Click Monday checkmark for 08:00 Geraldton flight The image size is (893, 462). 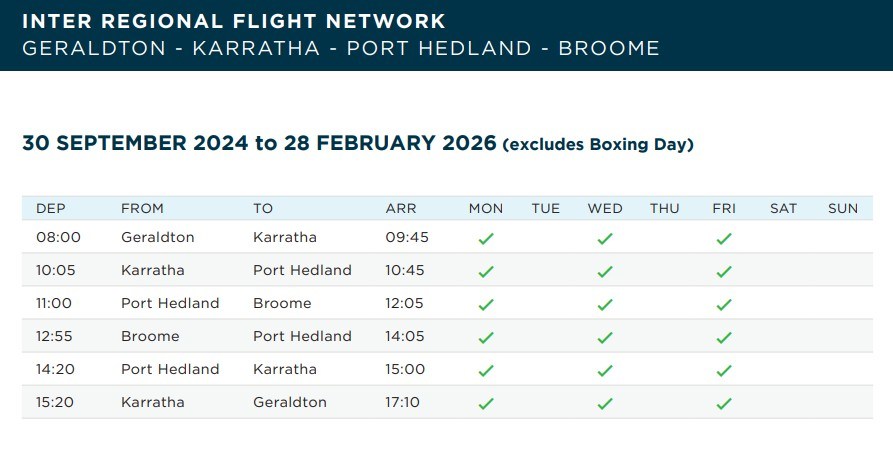click(x=486, y=239)
